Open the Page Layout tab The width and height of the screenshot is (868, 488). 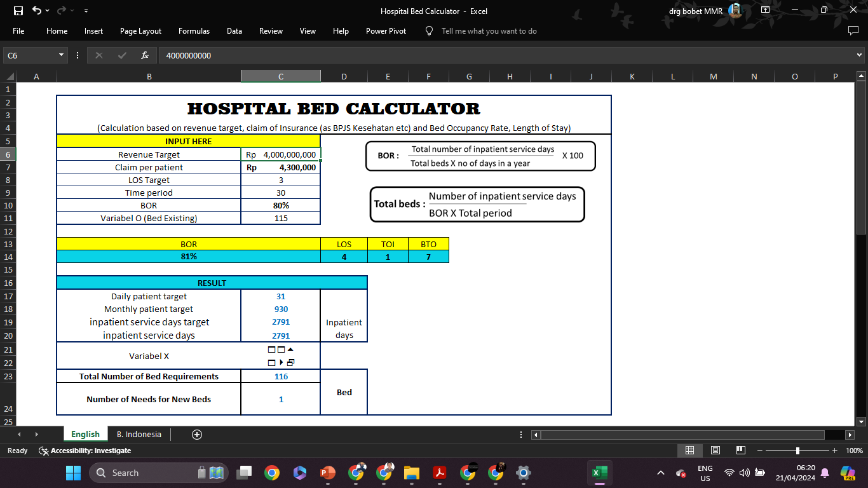point(140,30)
